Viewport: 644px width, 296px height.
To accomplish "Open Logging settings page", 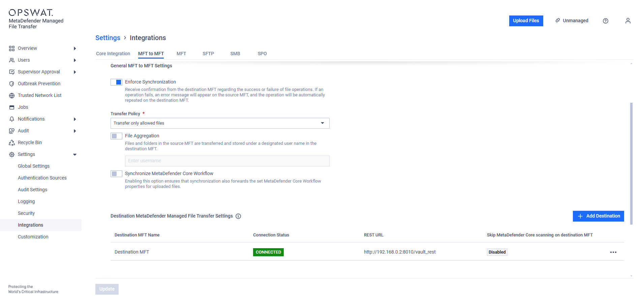I will [x=26, y=202].
